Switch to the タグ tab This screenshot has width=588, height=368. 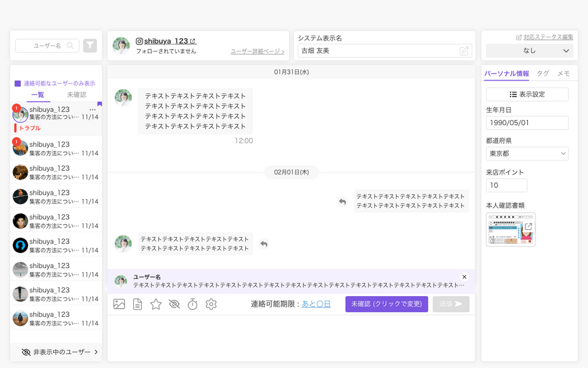(542, 73)
